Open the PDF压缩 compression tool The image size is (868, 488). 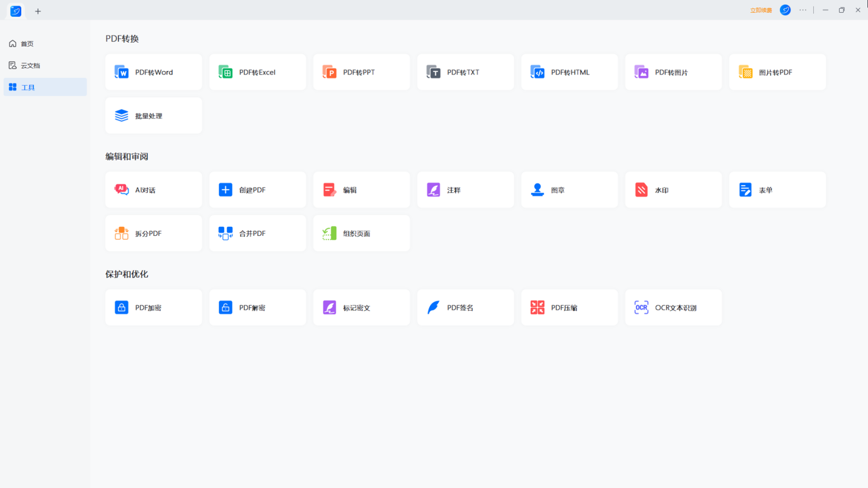click(569, 307)
